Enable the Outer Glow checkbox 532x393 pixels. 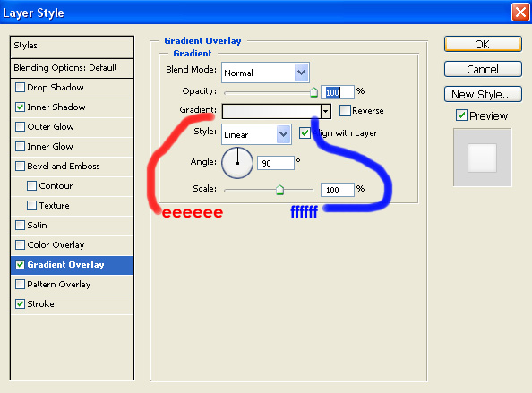20,127
